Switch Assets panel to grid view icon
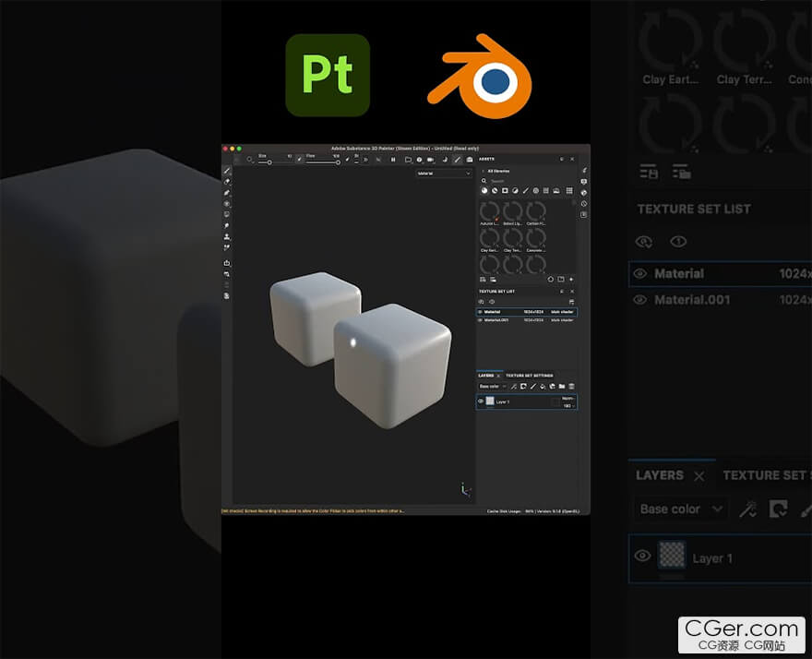812x659 pixels. [569, 191]
